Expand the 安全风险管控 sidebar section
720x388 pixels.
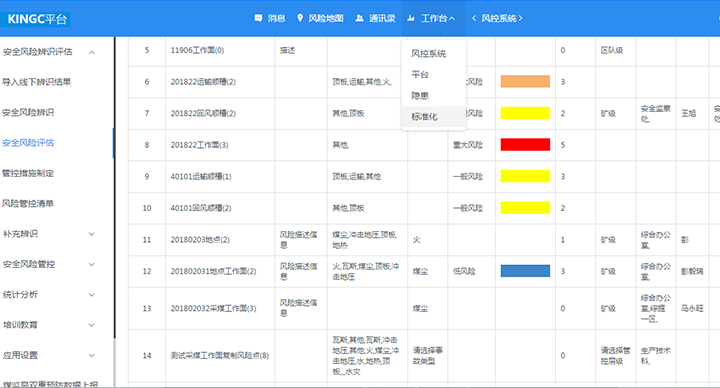(92, 264)
